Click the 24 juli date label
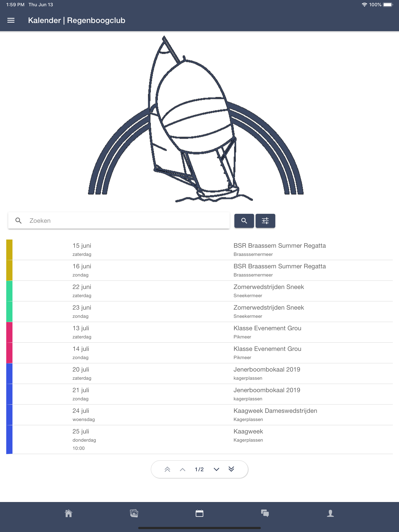This screenshot has width=399, height=532. coord(81,411)
